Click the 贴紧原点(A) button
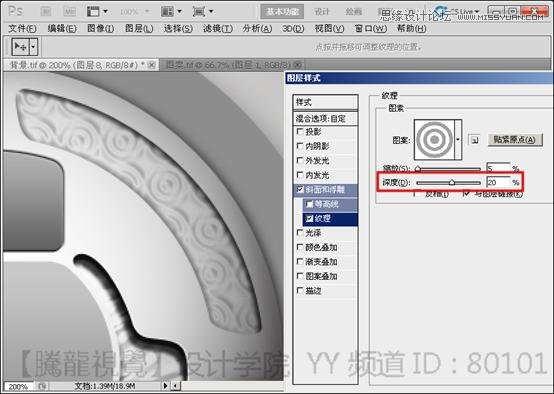This screenshot has height=394, width=554. click(x=514, y=140)
